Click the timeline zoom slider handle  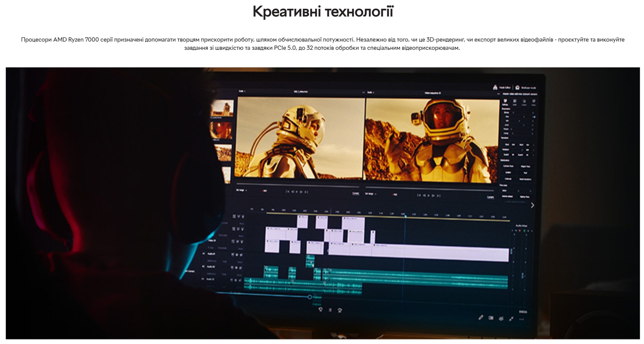310,297
